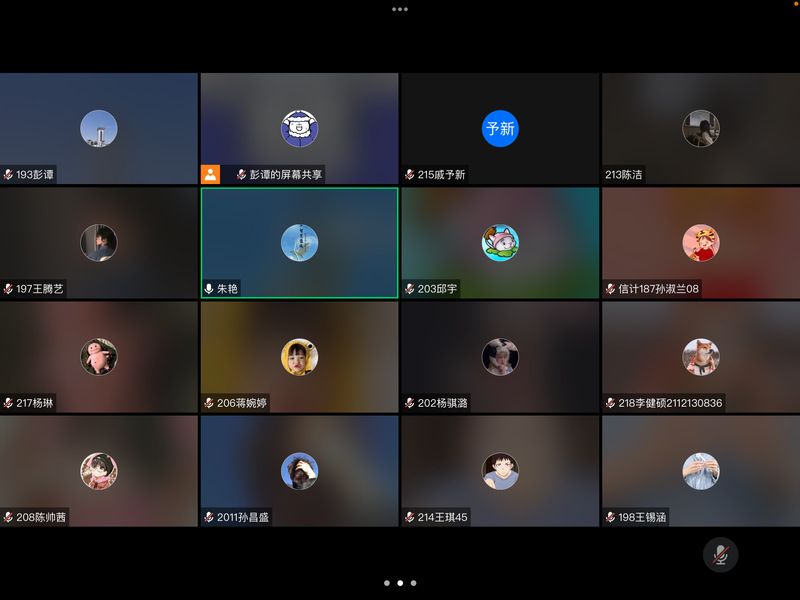Click the cat avatar of 203邱宇

pos(500,242)
